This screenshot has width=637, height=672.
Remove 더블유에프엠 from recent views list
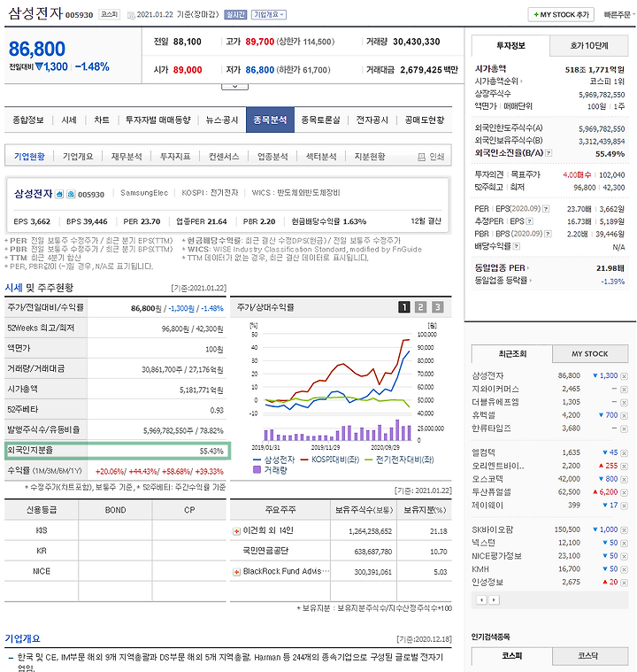click(x=624, y=403)
